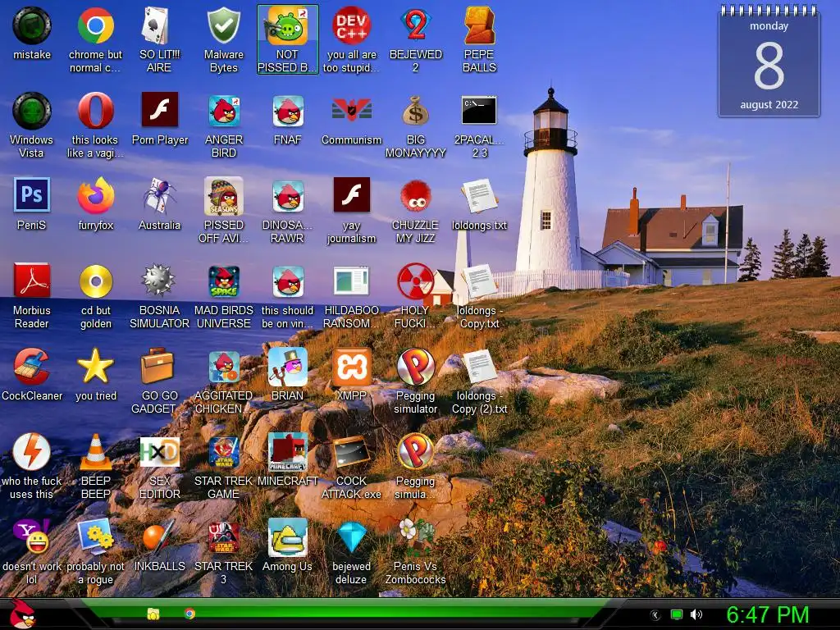840x630 pixels.
Task: Open 'this should be on vin...' icon
Action: (288, 281)
